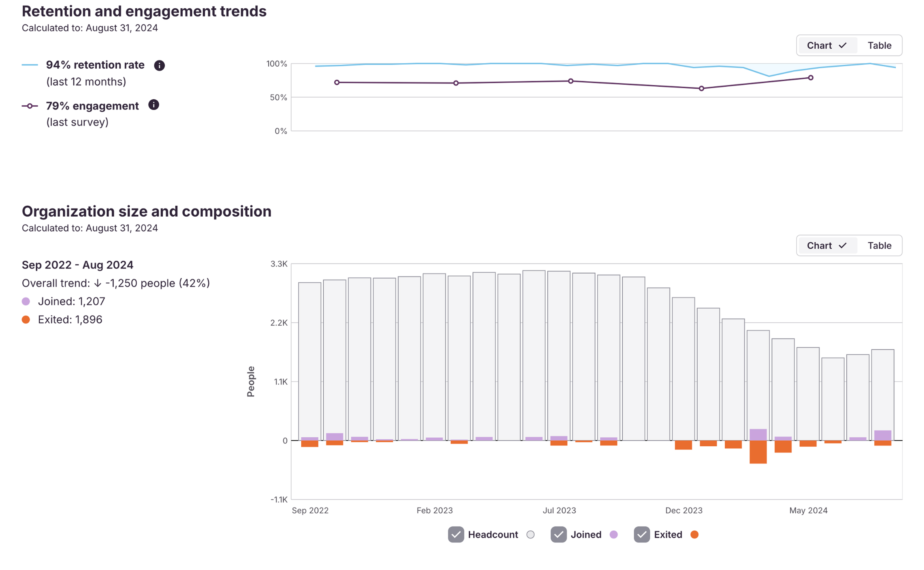Click the purple Joined dot in summary
This screenshot has height=570, width=924.
26,302
